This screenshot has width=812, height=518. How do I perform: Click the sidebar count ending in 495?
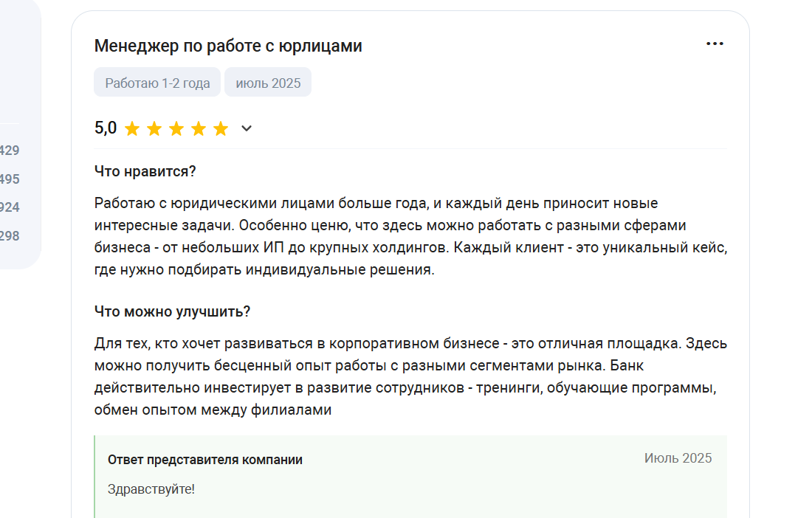(x=10, y=179)
